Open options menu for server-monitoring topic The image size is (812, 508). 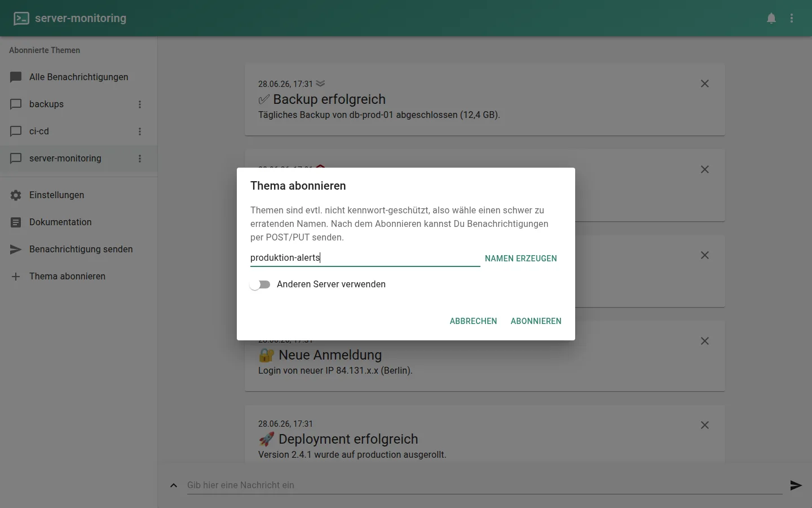point(140,159)
